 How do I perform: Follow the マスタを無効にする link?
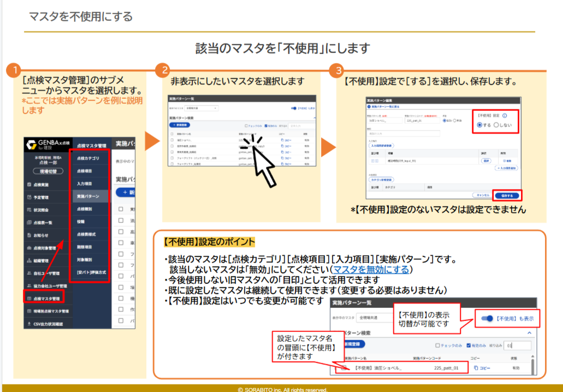371,270
